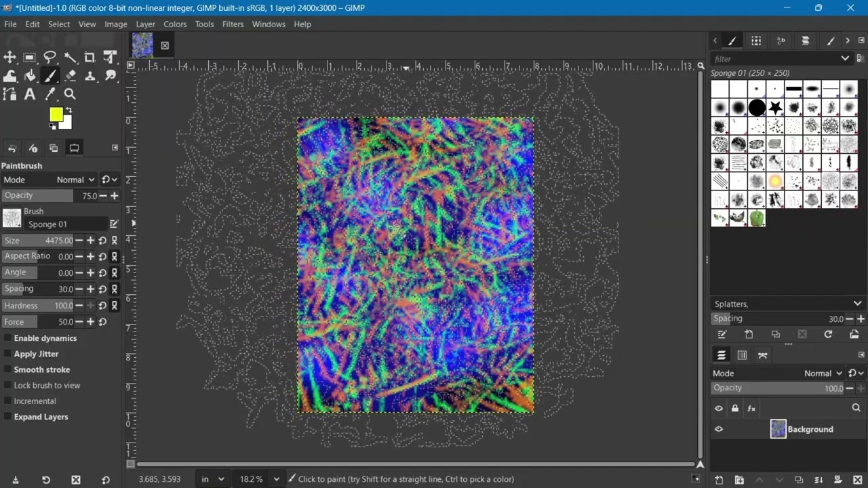
Task: Select the green pepper brush thumbnail
Action: pyautogui.click(x=757, y=218)
